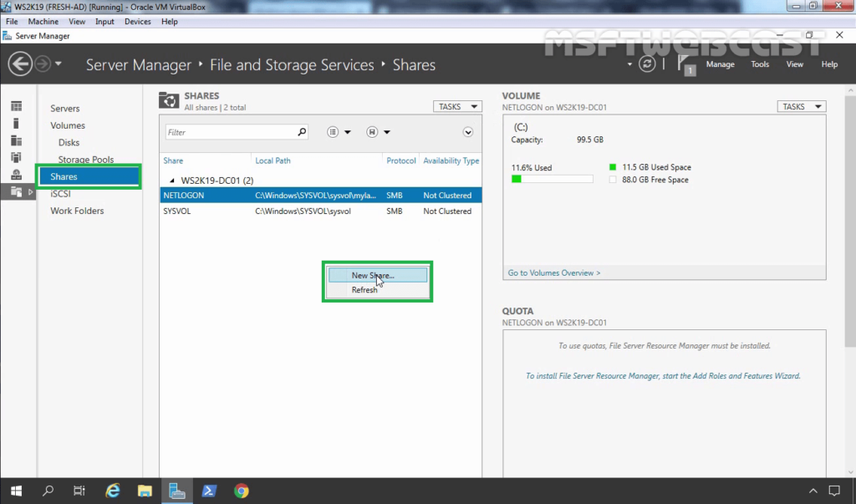Viewport: 856px width, 504px height.
Task: Launch Internet Explorer from taskbar
Action: pos(113,491)
